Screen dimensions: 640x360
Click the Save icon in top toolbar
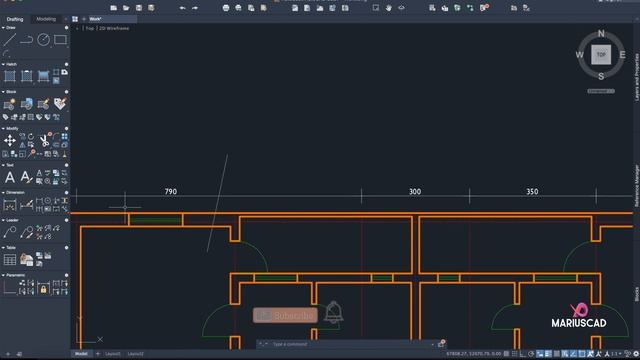pyautogui.click(x=139, y=8)
